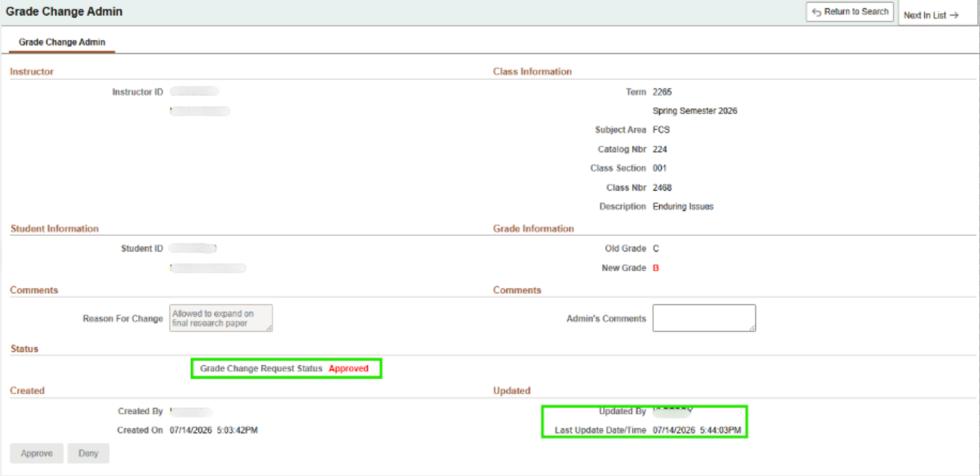Click the Reason For Change label
980x476 pixels.
[123, 319]
